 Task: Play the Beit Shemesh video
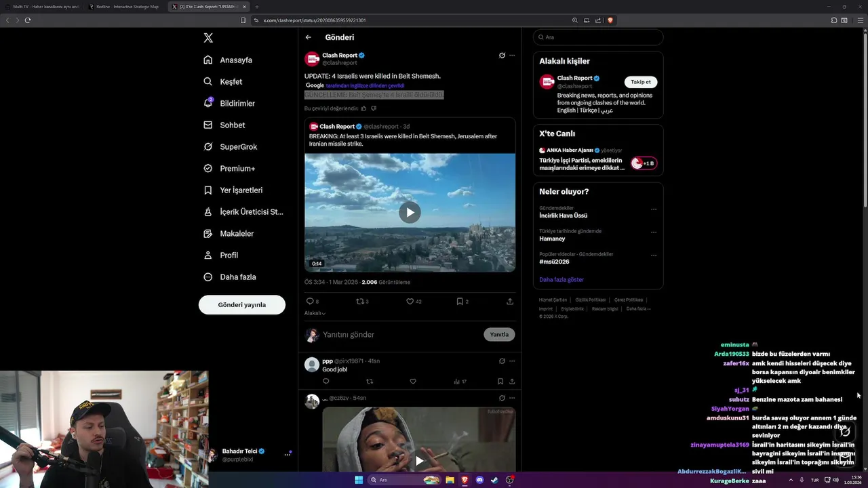coord(410,212)
